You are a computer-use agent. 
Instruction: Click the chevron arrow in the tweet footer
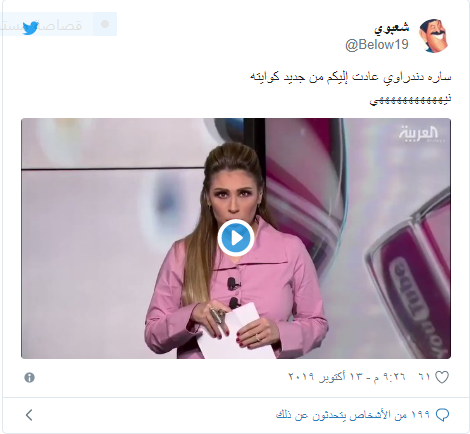tap(29, 415)
